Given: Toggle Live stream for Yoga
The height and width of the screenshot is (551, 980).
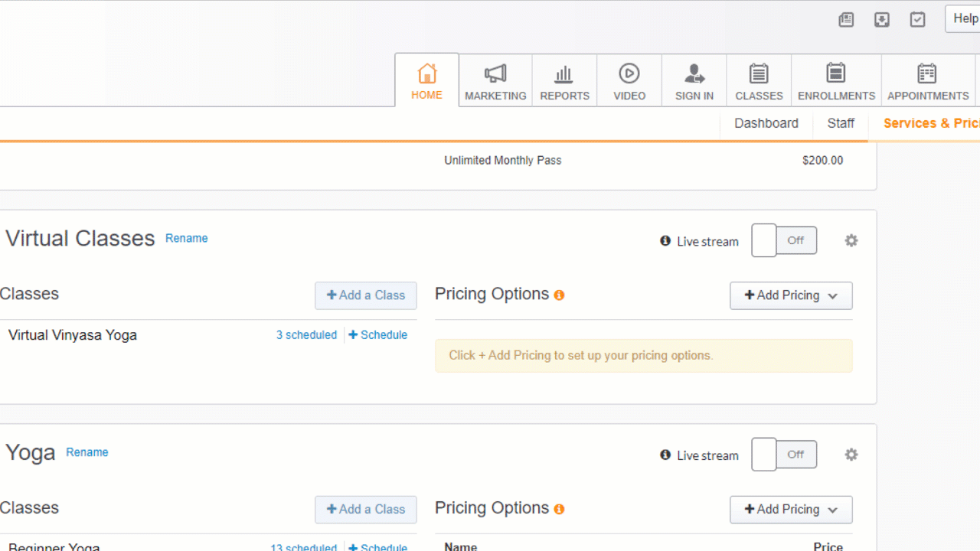Looking at the screenshot, I should pos(784,455).
